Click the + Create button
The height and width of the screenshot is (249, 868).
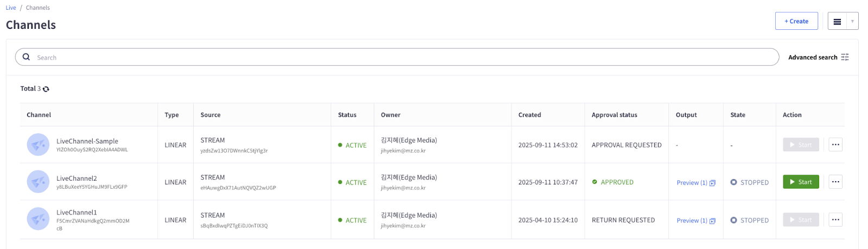(x=796, y=21)
